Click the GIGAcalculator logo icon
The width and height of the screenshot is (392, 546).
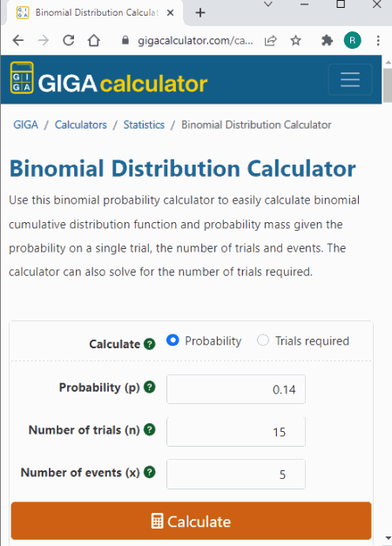coord(22,78)
